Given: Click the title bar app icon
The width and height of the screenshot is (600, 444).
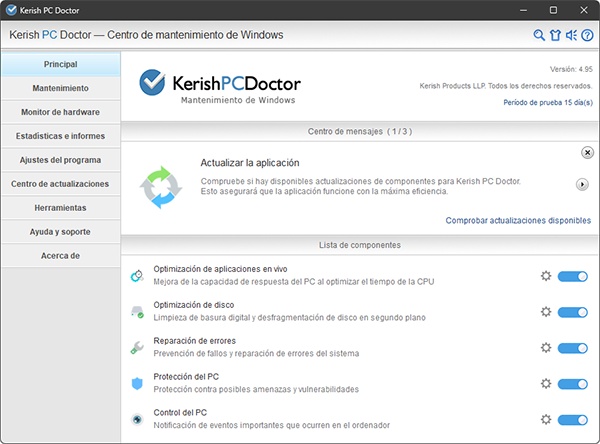Looking at the screenshot, I should (11, 10).
